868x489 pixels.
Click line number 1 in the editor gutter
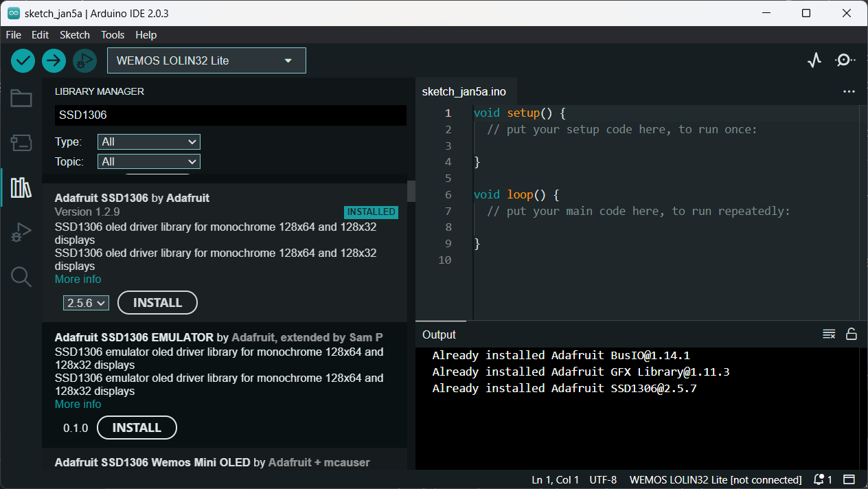coord(448,113)
